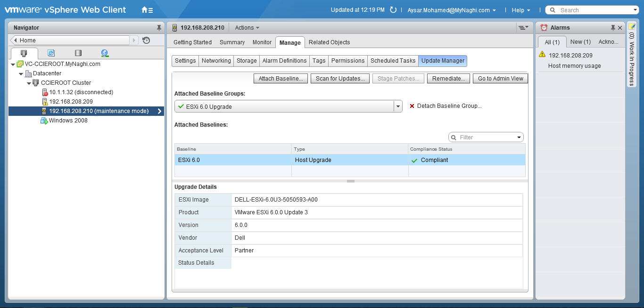
Task: Pin the Alarms panel
Action: (x=613, y=28)
